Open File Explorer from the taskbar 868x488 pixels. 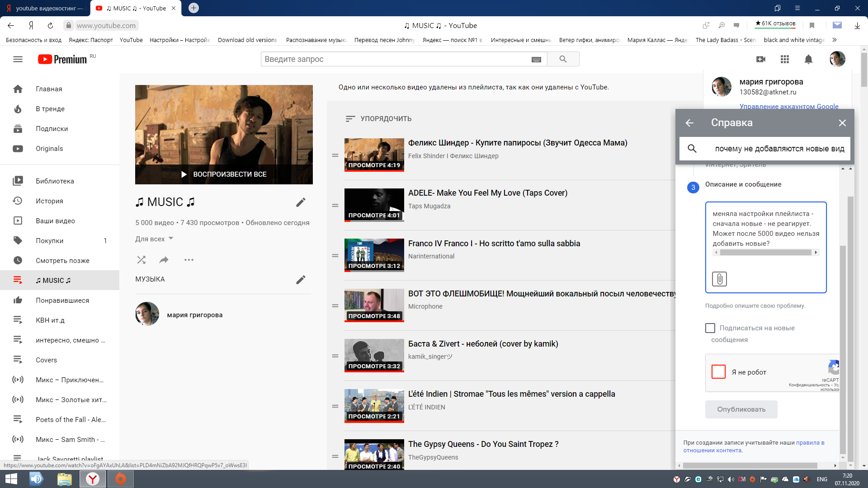65,479
